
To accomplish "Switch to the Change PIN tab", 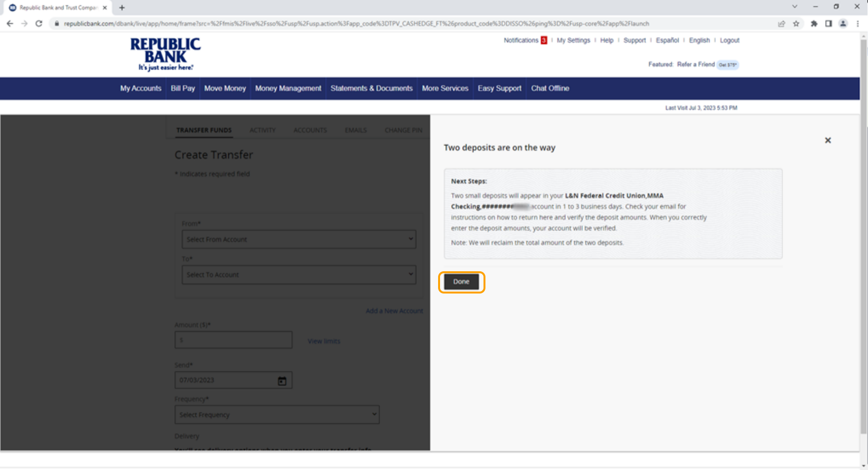I will click(403, 130).
